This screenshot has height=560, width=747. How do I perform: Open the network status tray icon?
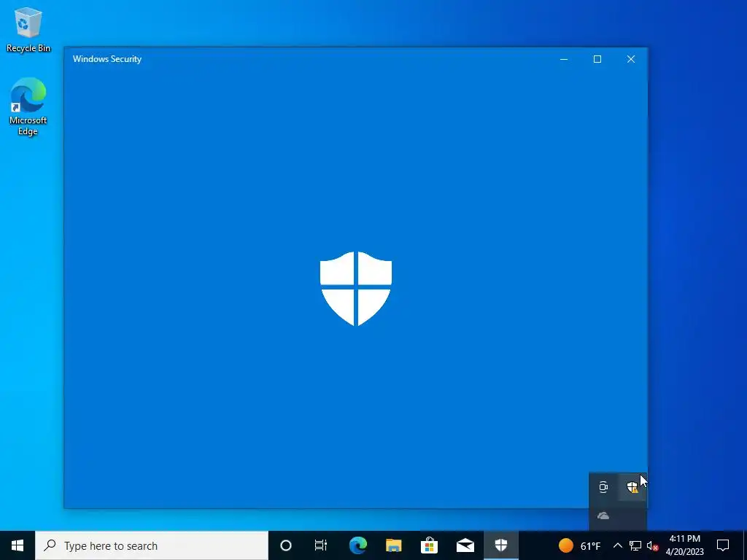click(635, 545)
